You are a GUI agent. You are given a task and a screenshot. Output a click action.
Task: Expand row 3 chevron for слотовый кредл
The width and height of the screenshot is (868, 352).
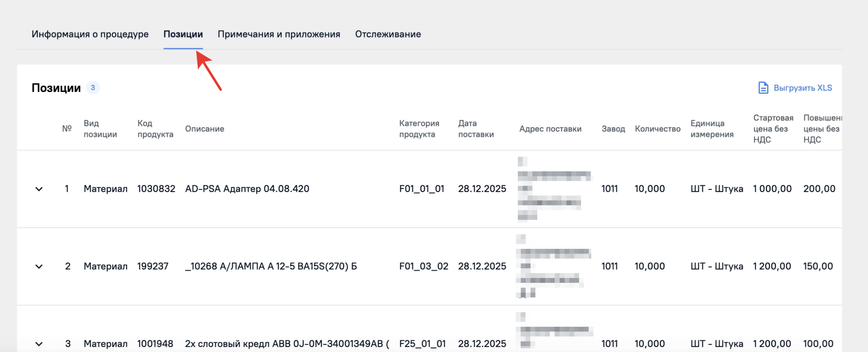click(x=39, y=344)
